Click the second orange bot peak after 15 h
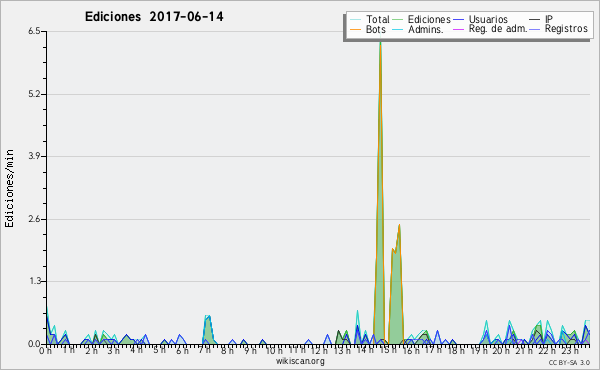 pos(396,283)
